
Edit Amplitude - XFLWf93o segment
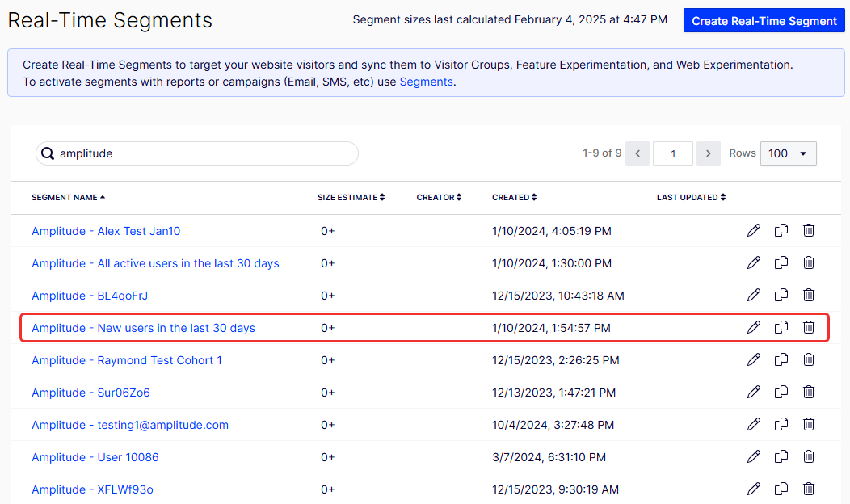[x=754, y=489]
